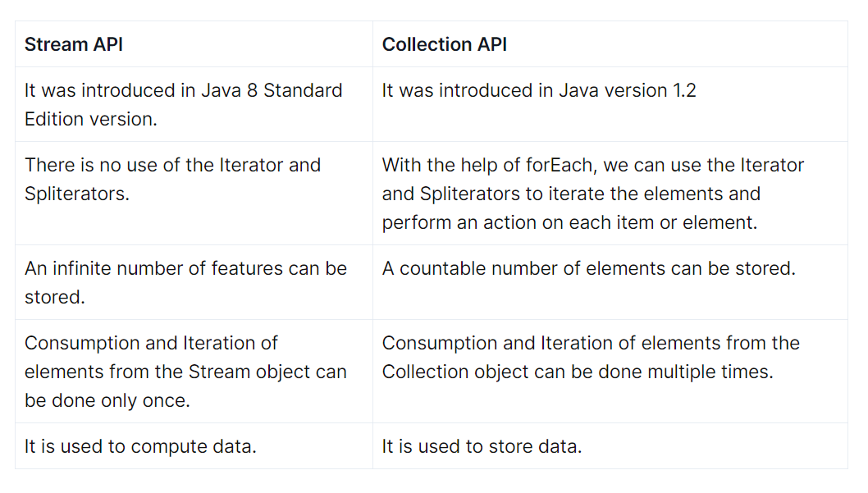Click the countable number of elements cell
The height and width of the screenshot is (493, 868).
610,282
